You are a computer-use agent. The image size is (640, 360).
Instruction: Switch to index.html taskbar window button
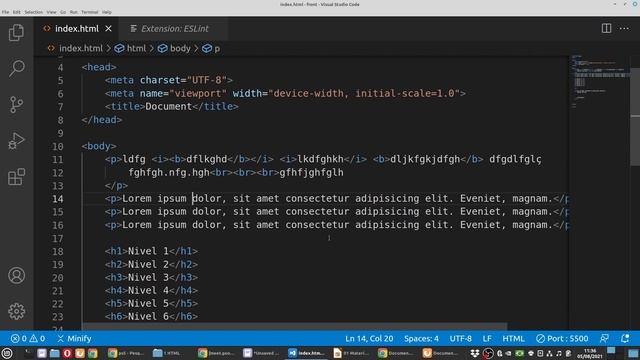(x=307, y=353)
